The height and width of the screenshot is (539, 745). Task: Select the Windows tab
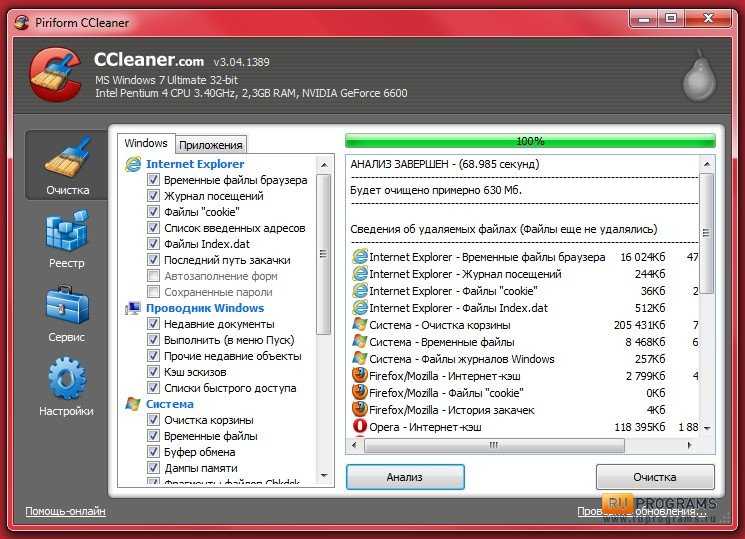[x=146, y=143]
